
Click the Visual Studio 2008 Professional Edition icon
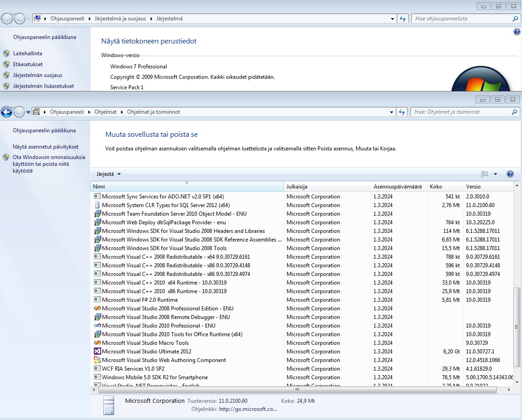pyautogui.click(x=97, y=309)
